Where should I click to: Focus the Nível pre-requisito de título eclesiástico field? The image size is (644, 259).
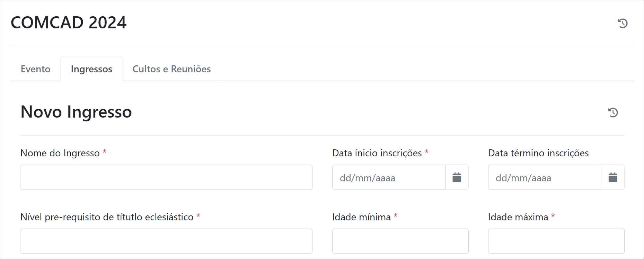coord(166,241)
